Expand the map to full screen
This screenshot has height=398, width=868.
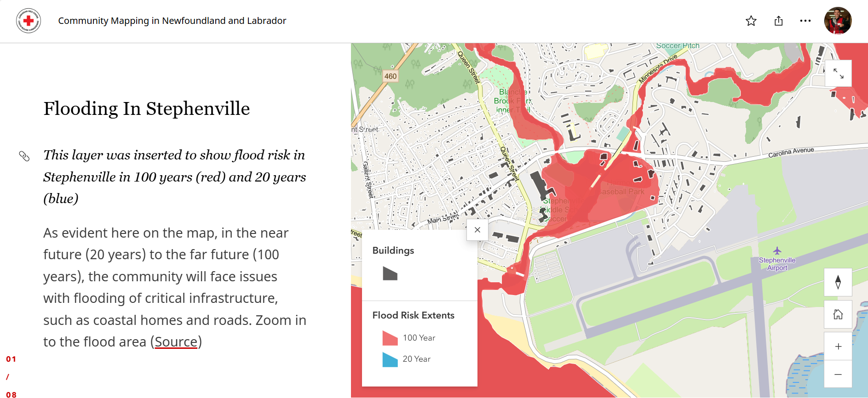(x=838, y=74)
